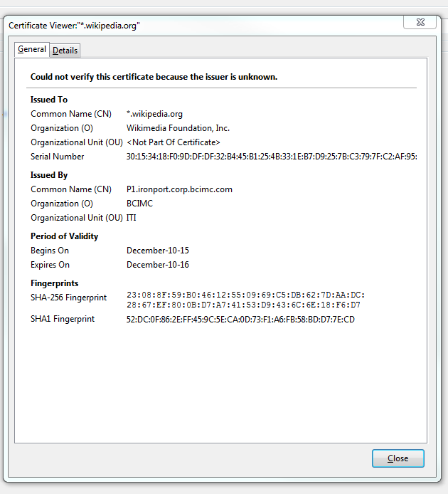Viewport: 448px width, 494px height.
Task: Close the Certificate Viewer window with X
Action: pos(420,22)
